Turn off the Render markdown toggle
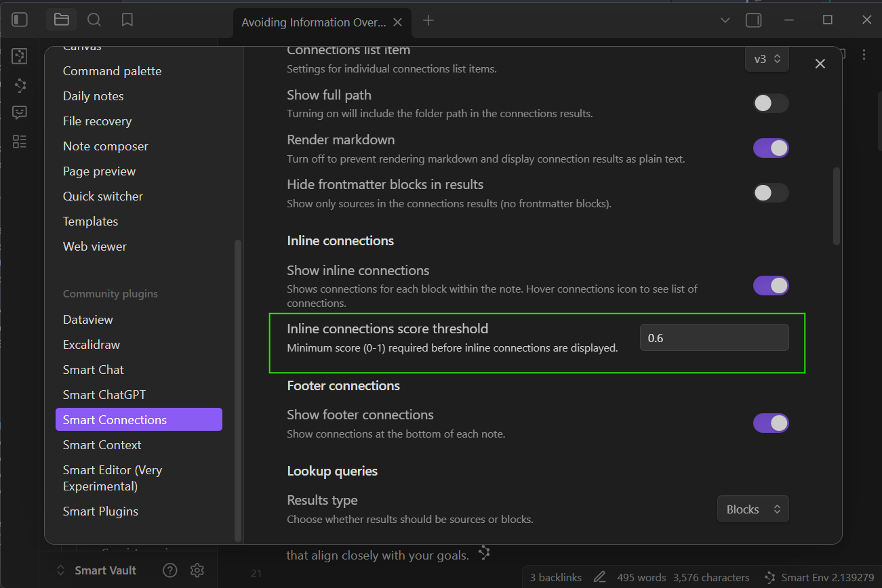Screen dimensions: 882x588 (x=771, y=148)
